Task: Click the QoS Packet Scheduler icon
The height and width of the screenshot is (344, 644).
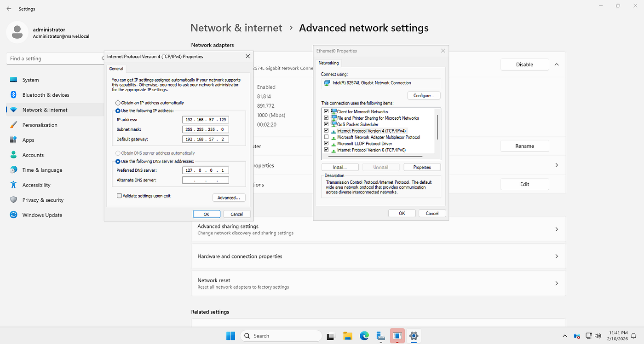Action: (333, 124)
